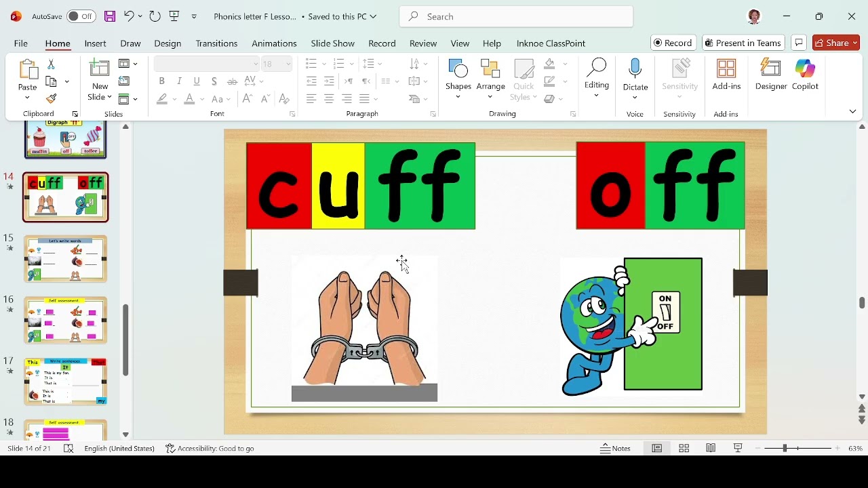Switch to Reading View

point(711,449)
